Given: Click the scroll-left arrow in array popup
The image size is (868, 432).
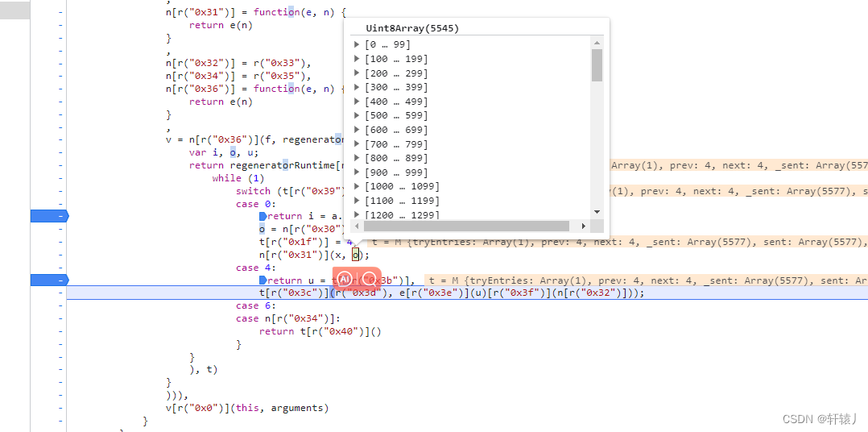Looking at the screenshot, I should 358,226.
